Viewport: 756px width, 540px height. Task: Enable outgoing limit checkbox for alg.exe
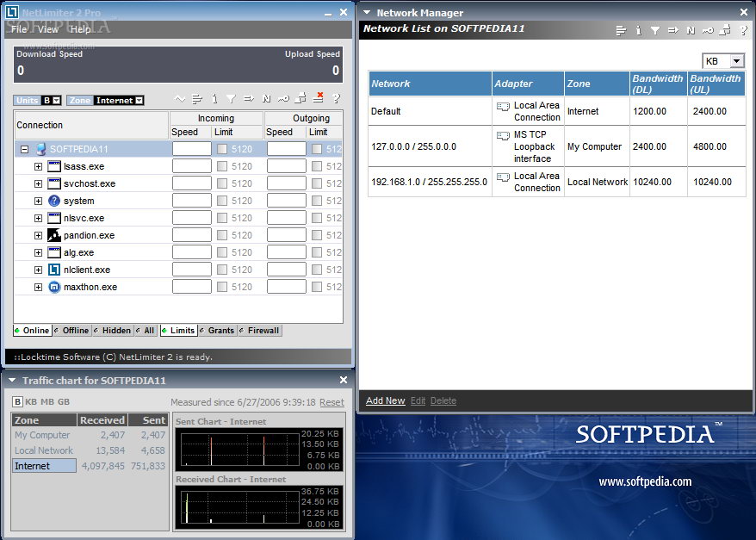click(x=317, y=252)
